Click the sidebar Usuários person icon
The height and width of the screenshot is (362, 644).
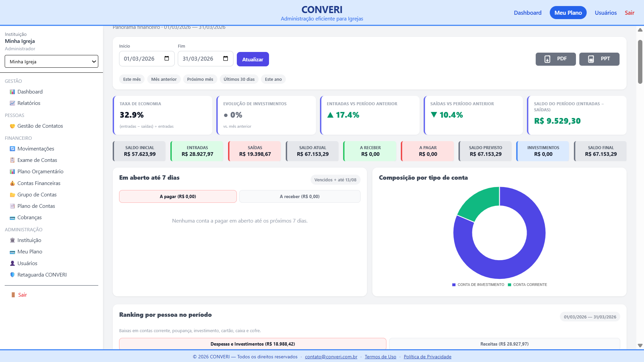(12, 263)
